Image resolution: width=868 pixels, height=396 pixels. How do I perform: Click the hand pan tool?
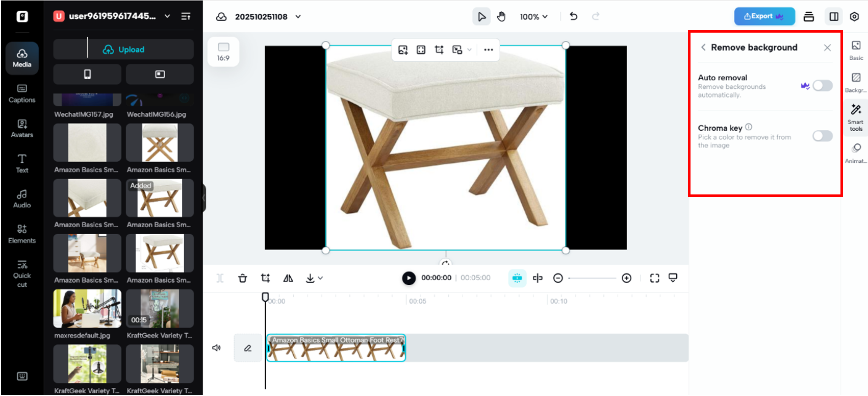(x=501, y=17)
